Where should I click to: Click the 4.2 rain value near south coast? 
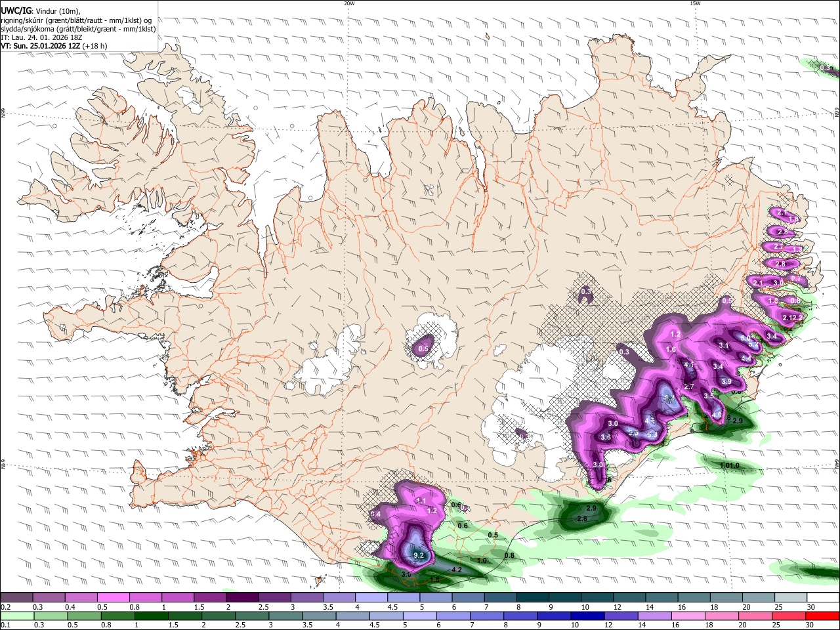click(457, 570)
